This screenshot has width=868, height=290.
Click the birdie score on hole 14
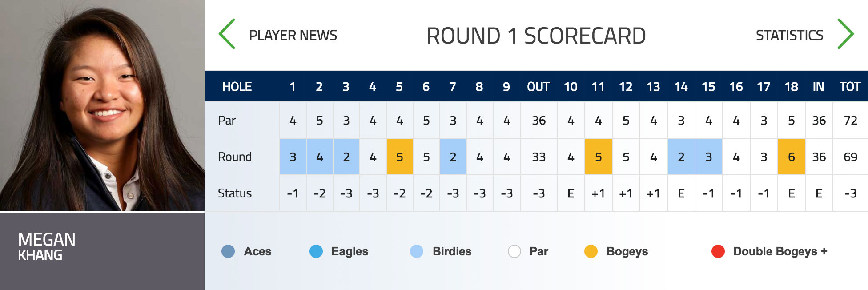[681, 157]
